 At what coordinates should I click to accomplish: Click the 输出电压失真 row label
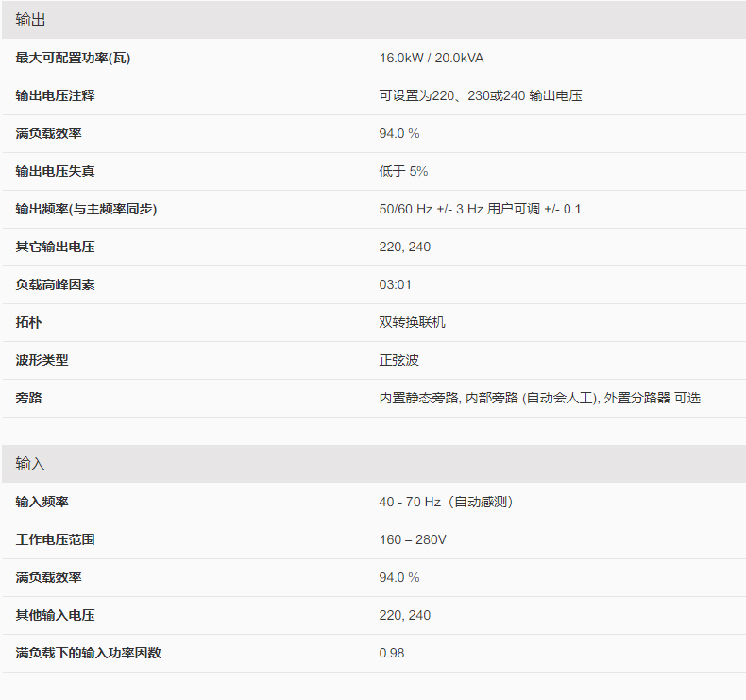pos(55,171)
